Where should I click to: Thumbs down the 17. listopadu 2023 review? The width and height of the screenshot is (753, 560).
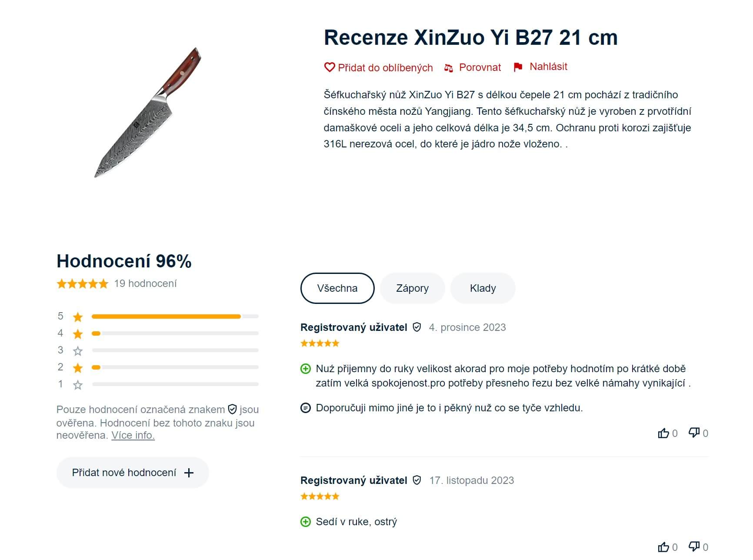(x=694, y=547)
